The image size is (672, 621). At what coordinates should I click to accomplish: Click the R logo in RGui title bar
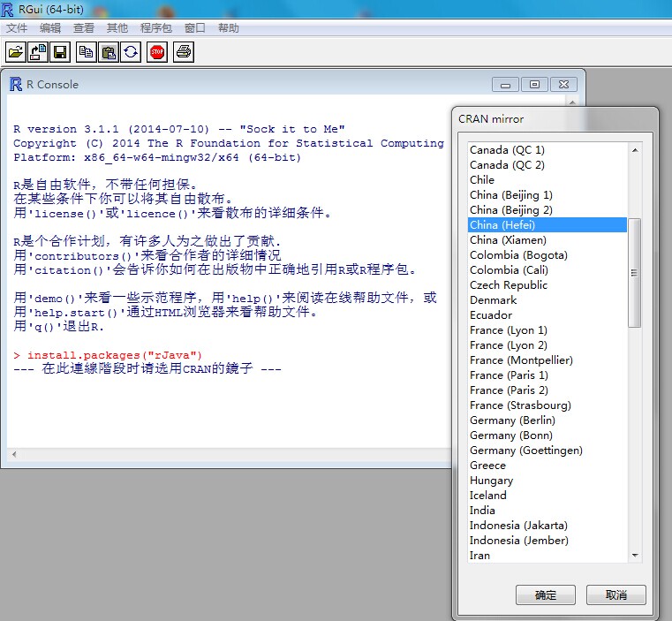[x=7, y=10]
